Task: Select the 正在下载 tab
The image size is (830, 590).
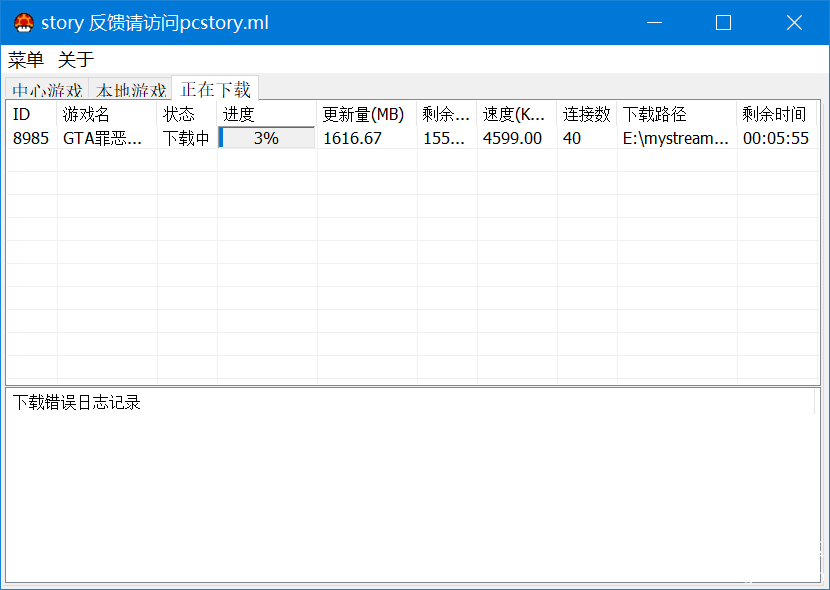Action: (216, 88)
